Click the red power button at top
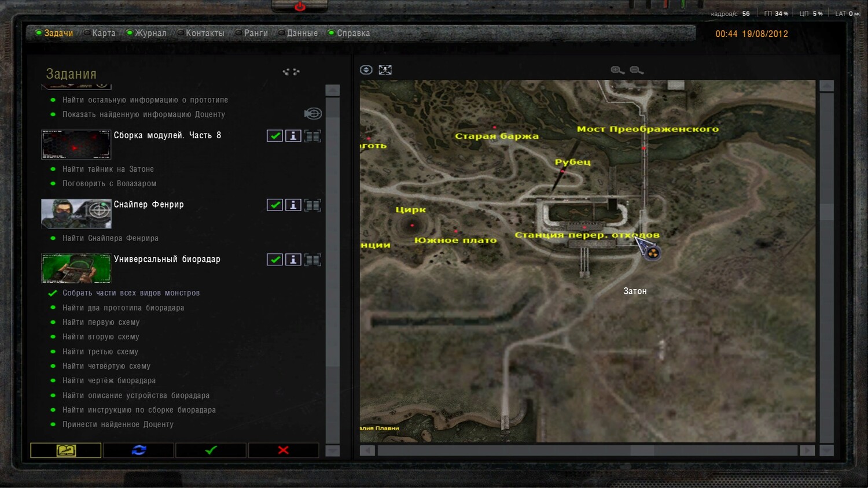Screen dimensions: 868x488 300,7
